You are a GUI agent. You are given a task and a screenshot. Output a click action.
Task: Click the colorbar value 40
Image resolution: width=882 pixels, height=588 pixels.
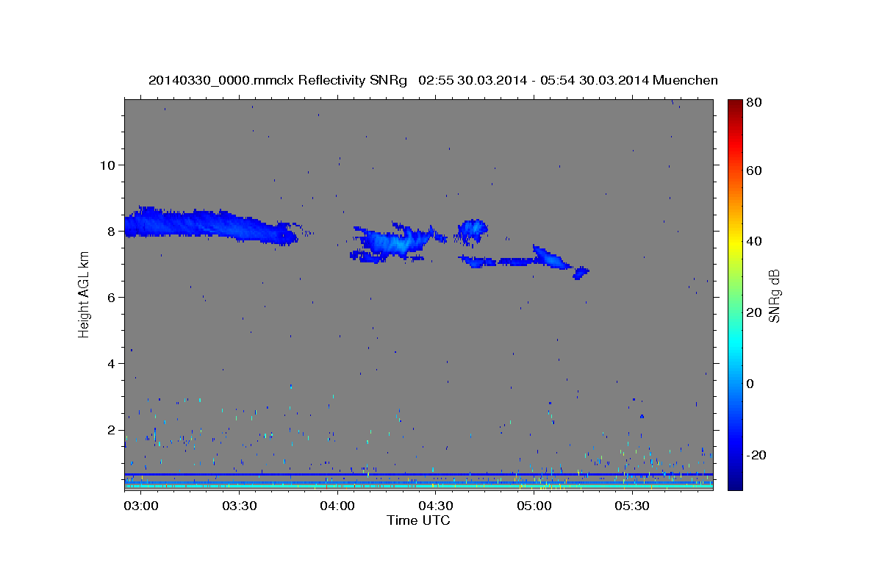click(x=753, y=241)
